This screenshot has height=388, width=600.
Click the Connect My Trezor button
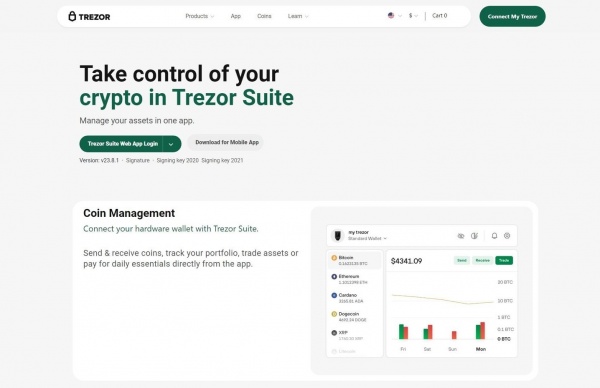(x=512, y=16)
